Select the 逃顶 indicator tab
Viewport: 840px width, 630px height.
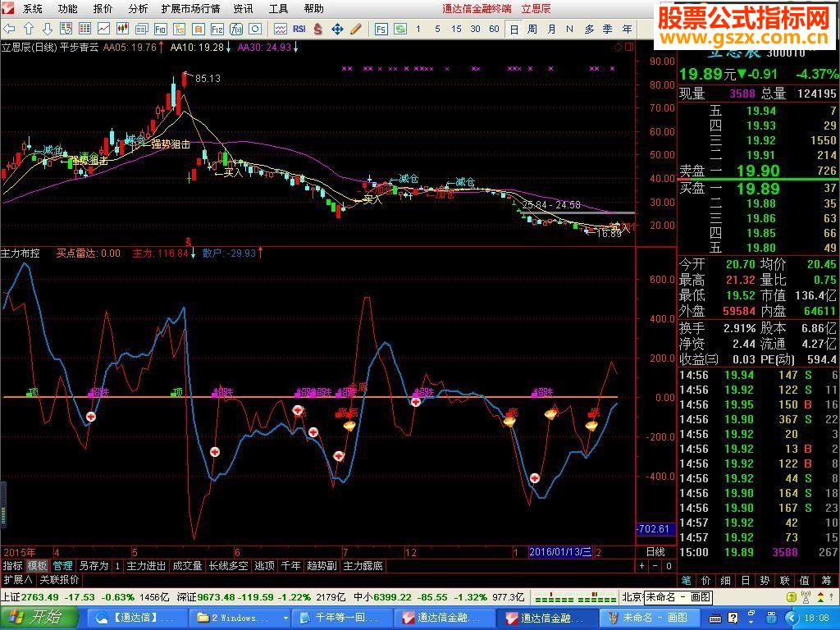pyautogui.click(x=265, y=566)
